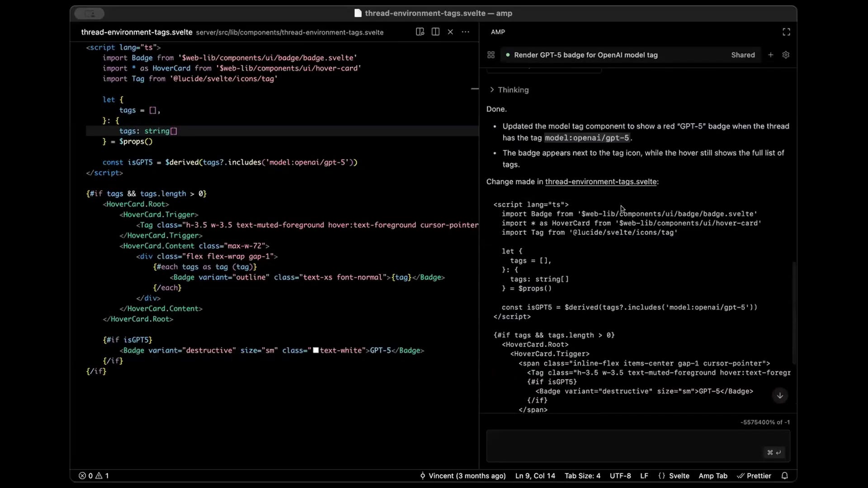Open thread-environment-tags.svelte link in chat
This screenshot has width=868, height=488.
(600, 182)
